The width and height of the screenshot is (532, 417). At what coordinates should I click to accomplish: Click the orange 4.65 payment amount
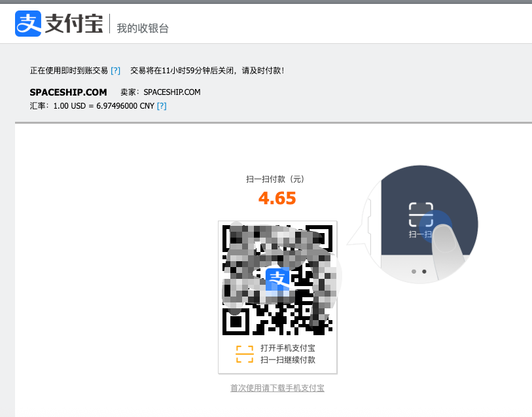pos(277,198)
